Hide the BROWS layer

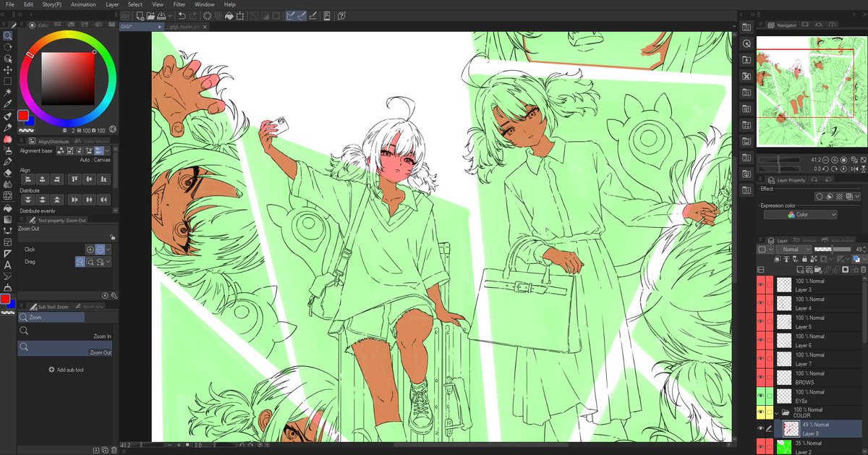[x=760, y=378]
